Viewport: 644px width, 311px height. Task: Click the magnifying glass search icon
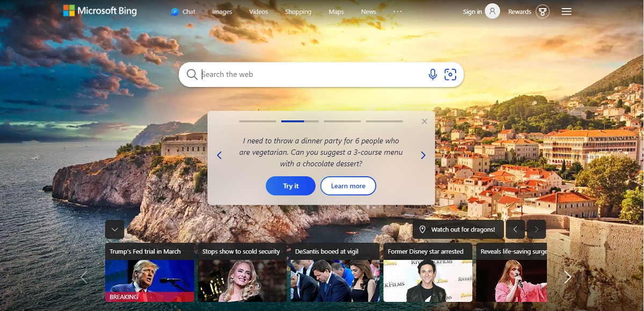pyautogui.click(x=192, y=75)
